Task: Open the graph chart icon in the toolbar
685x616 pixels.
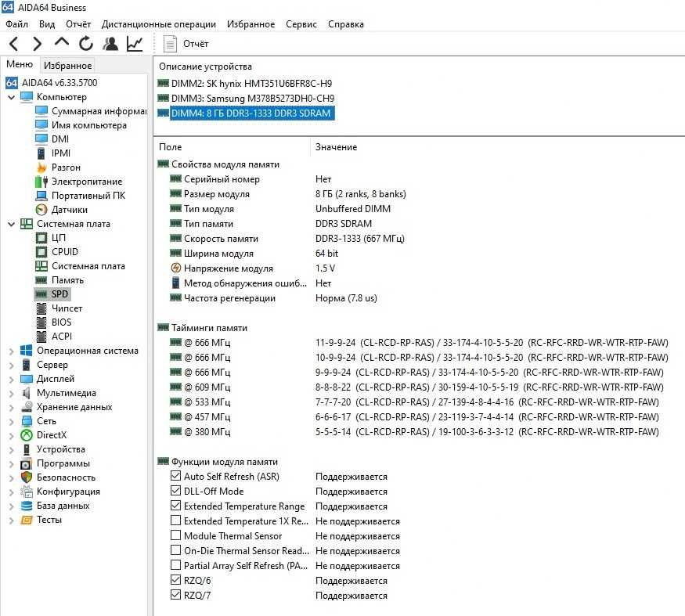Action: 135,44
